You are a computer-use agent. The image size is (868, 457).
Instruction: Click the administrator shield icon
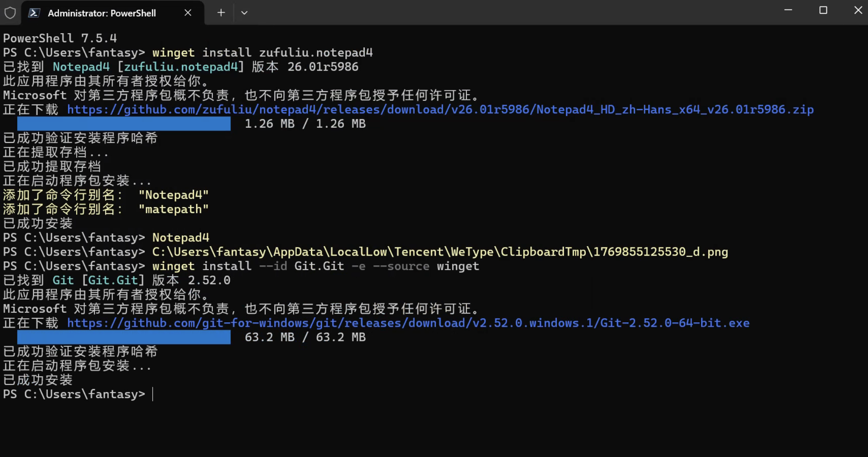pos(10,13)
